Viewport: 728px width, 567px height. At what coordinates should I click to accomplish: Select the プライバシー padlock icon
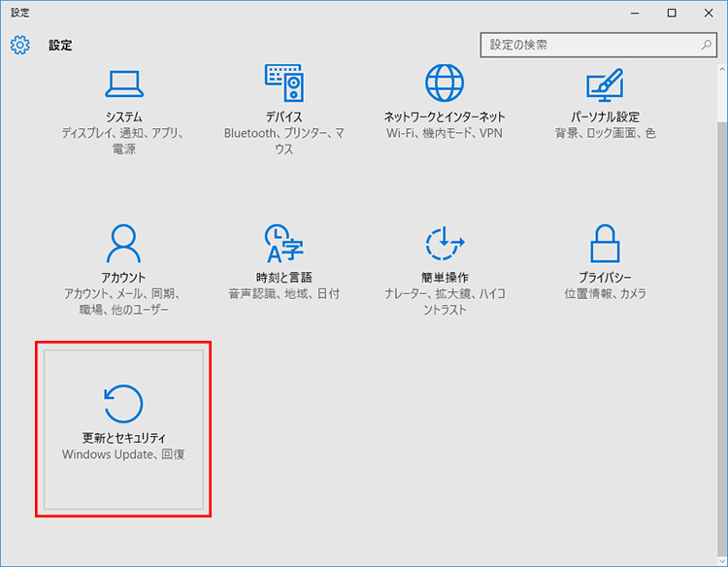pos(605,244)
